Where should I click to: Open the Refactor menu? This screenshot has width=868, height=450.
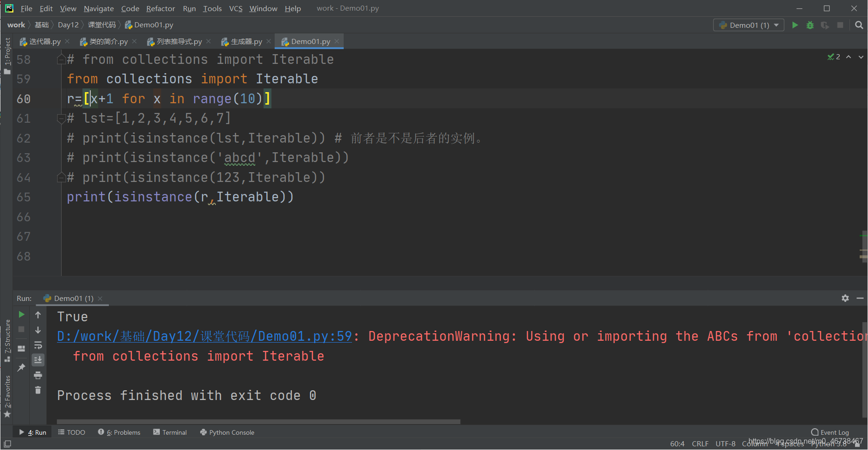tap(160, 8)
